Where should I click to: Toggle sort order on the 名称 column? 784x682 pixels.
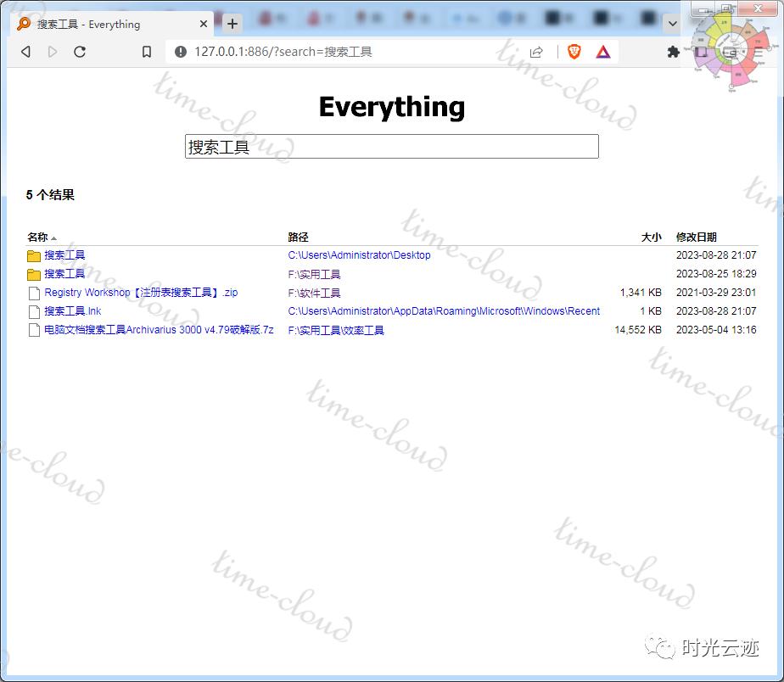coord(39,237)
